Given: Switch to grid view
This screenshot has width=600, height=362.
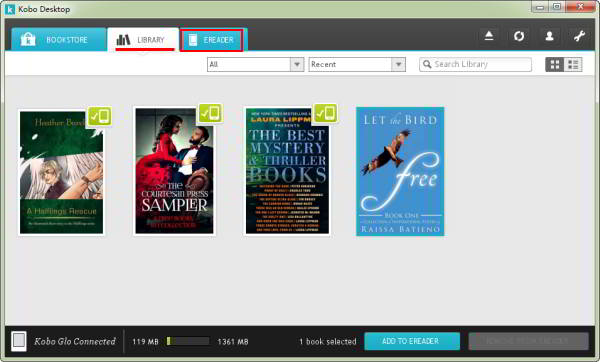Looking at the screenshot, I should 554,65.
